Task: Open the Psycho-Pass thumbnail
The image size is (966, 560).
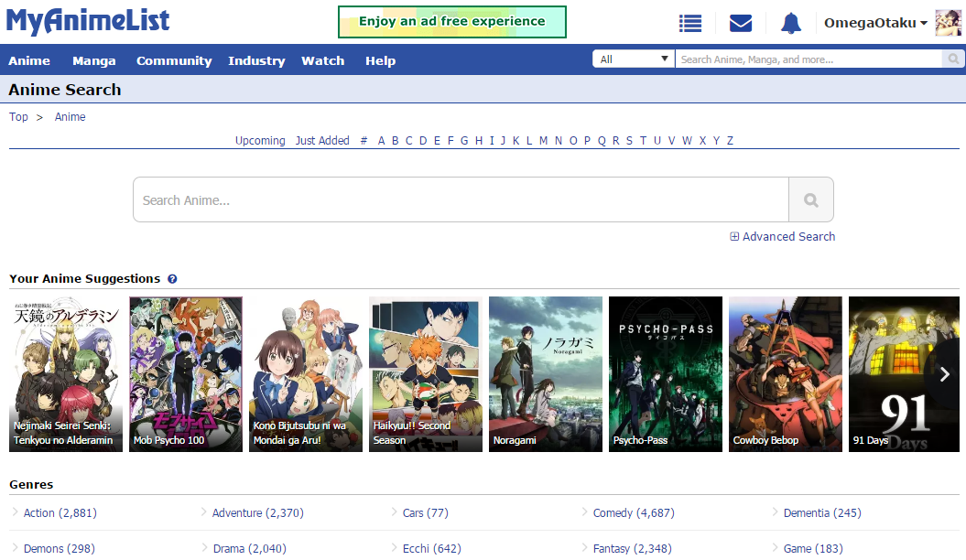Action: pos(666,374)
